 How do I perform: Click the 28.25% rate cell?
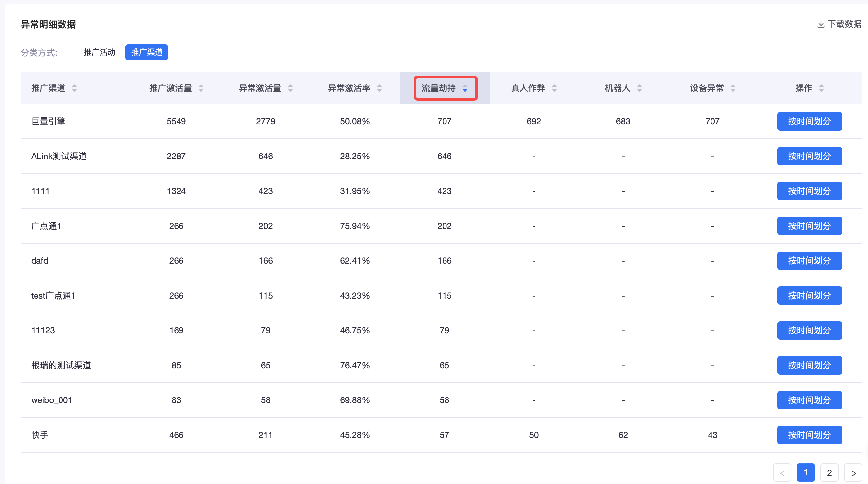pos(355,156)
